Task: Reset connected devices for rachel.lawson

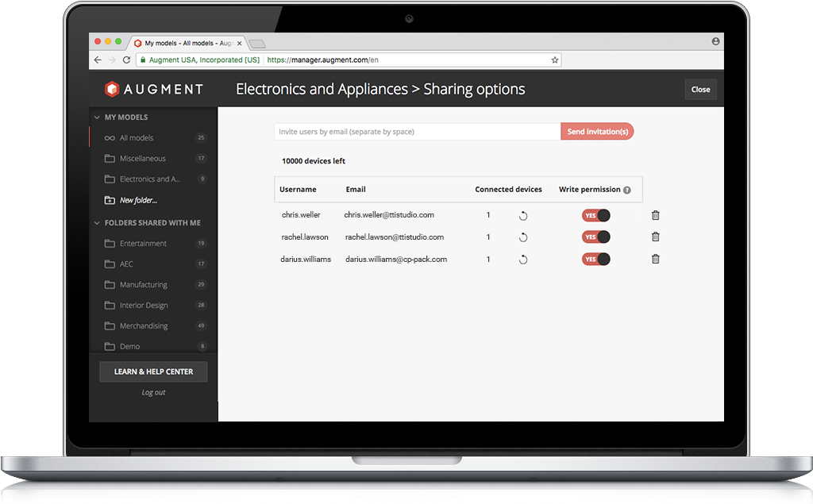Action: click(523, 237)
